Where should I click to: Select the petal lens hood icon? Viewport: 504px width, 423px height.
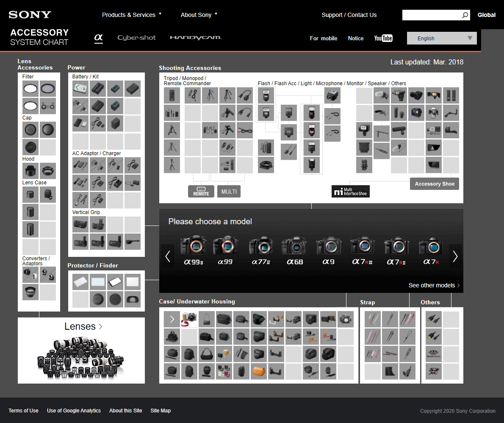click(30, 171)
